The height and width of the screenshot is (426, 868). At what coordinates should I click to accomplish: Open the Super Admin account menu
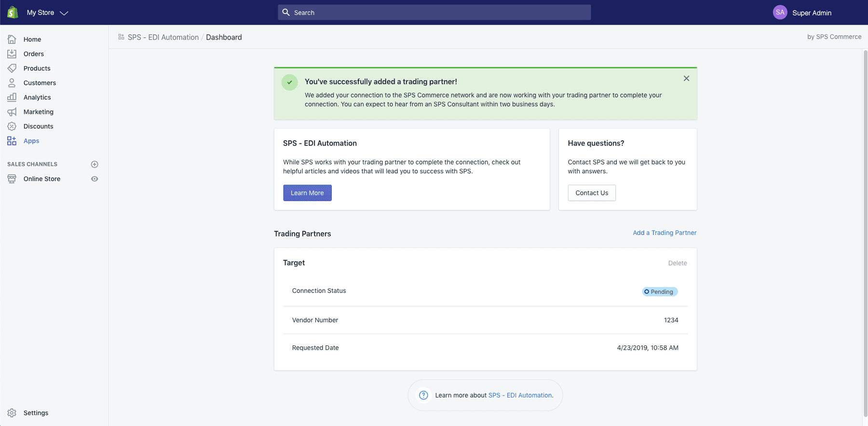point(812,13)
